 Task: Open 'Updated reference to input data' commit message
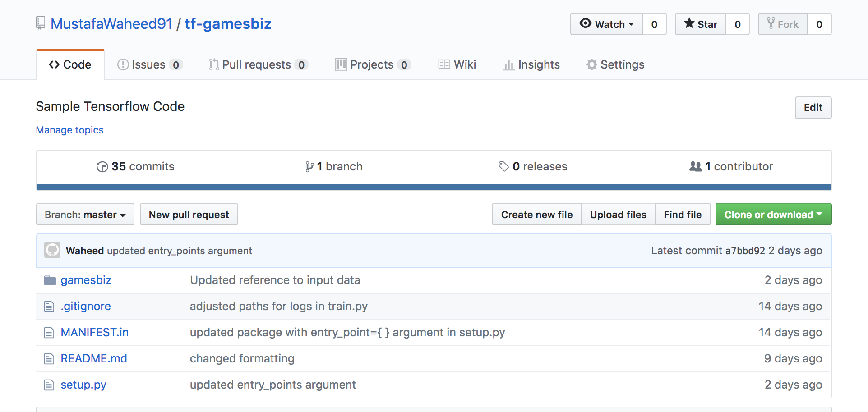[x=275, y=280]
